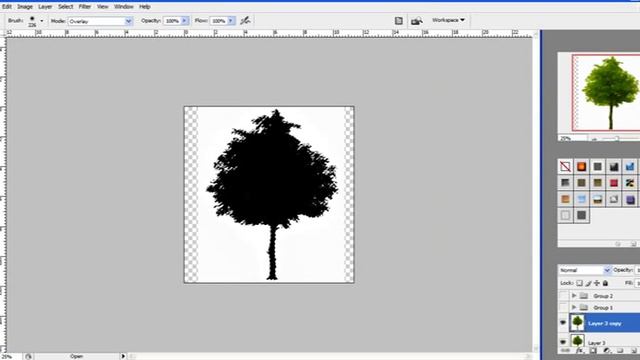Screen dimensions: 640x360
Task: Launch Adobe Bridge from the options bar
Action: pyautogui.click(x=416, y=21)
